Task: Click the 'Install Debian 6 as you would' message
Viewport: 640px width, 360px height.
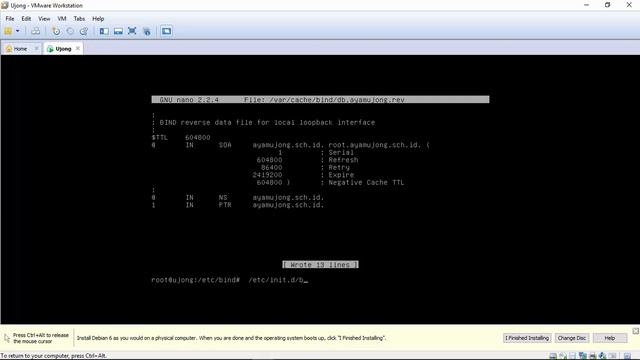Action: click(231, 338)
